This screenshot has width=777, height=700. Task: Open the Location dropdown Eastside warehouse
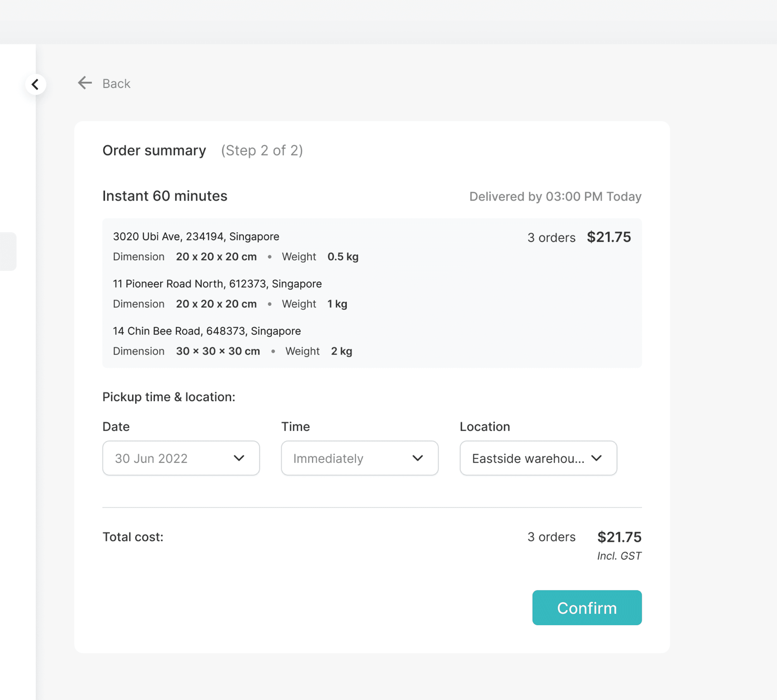click(x=538, y=458)
